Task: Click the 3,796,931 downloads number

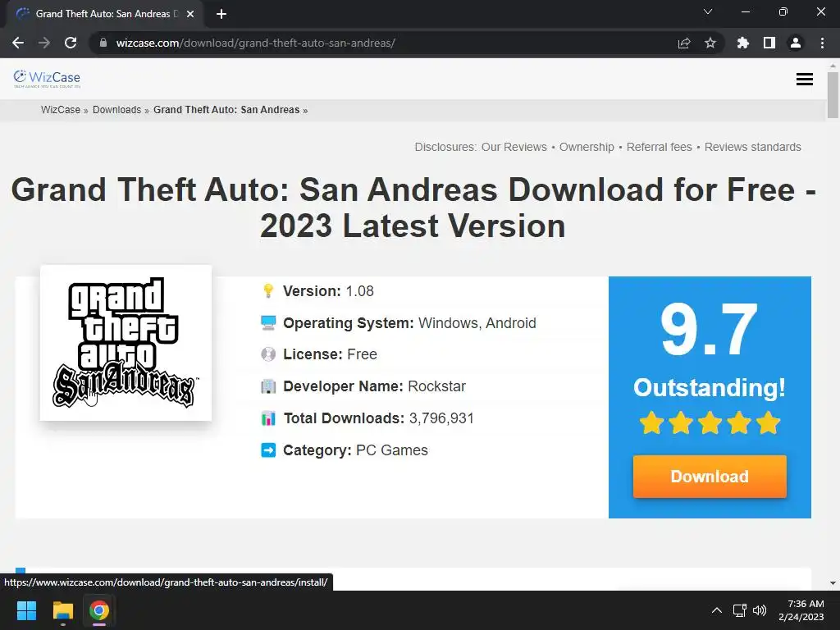Action: tap(441, 418)
